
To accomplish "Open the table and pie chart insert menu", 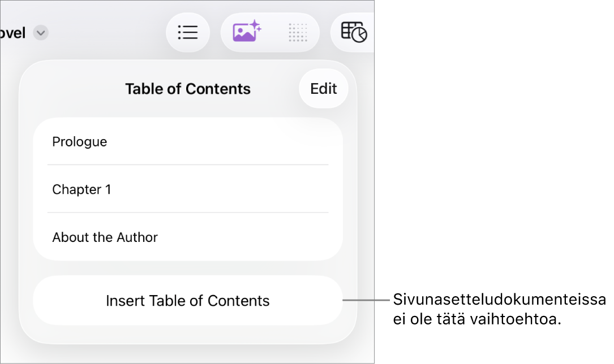I will tap(354, 33).
